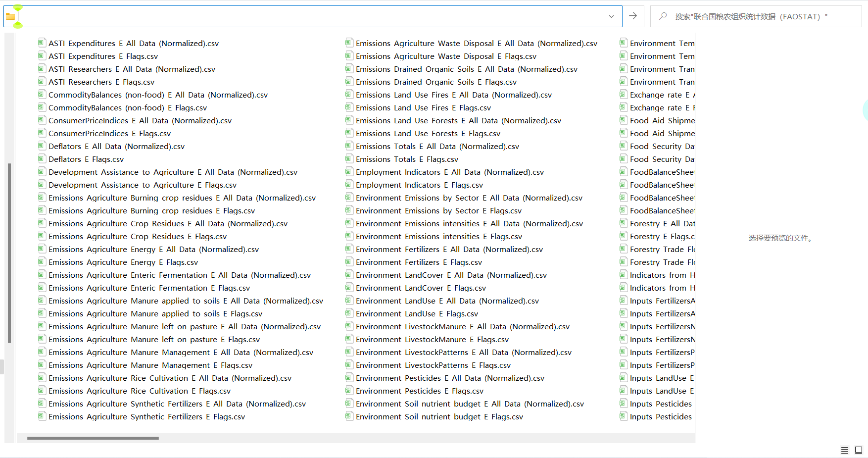The height and width of the screenshot is (458, 868).
Task: Select the icon of Emissions Agriculture Energy E Flags.csv
Action: (x=42, y=262)
